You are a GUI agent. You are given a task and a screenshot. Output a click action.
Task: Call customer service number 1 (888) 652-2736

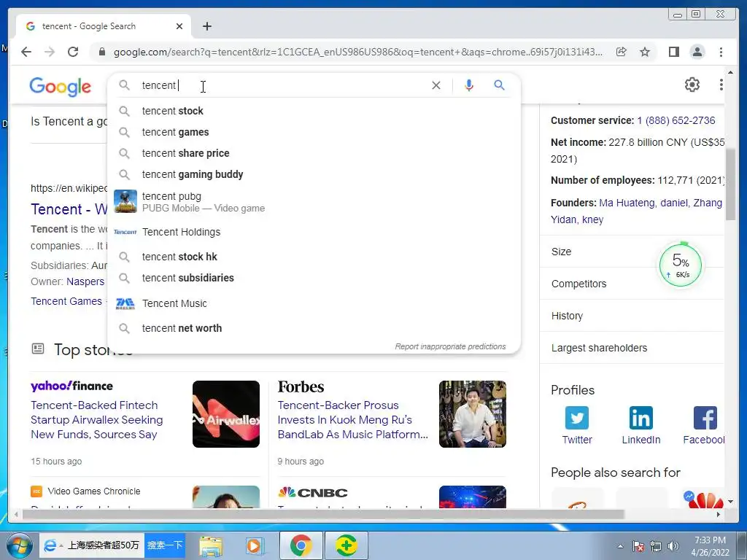(676, 120)
